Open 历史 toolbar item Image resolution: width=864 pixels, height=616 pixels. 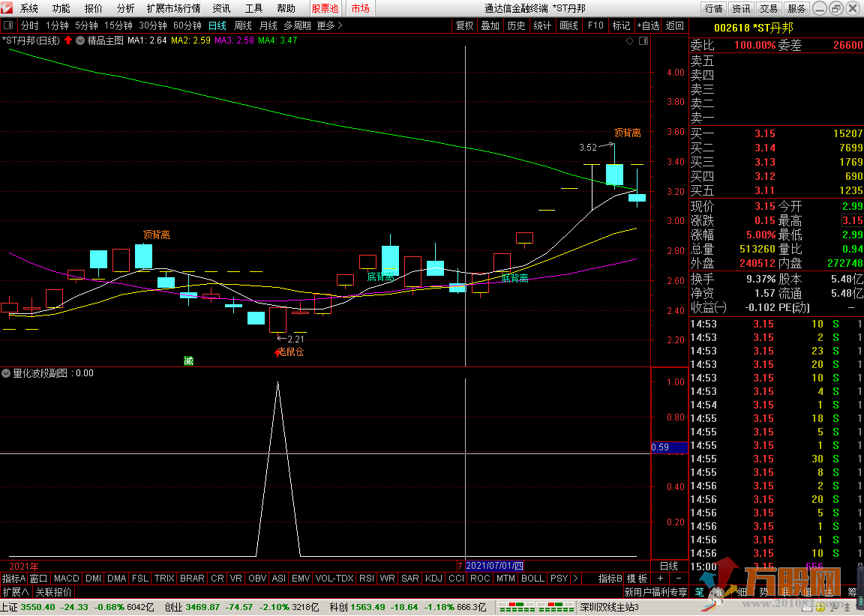coord(516,25)
